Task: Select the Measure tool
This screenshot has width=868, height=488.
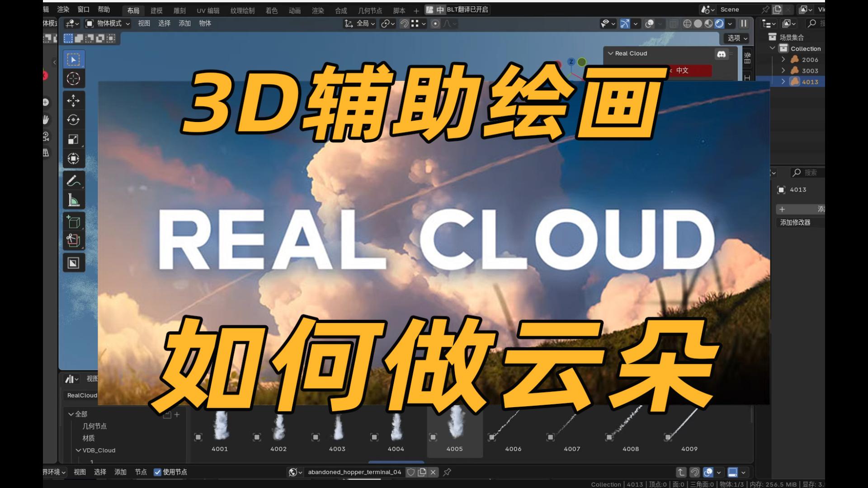Action: 73,200
